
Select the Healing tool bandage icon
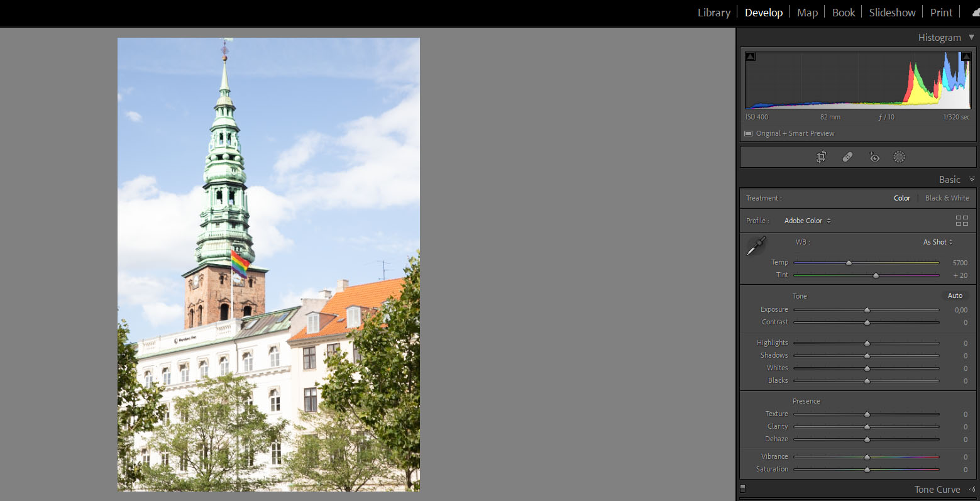point(847,157)
